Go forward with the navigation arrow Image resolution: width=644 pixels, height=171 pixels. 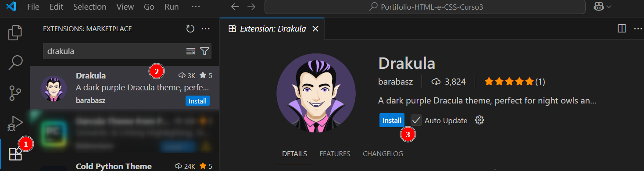click(251, 7)
